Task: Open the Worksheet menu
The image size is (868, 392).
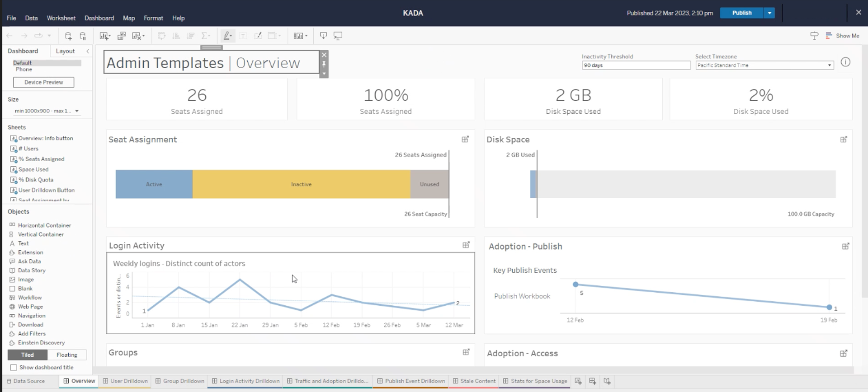Action: pos(61,18)
